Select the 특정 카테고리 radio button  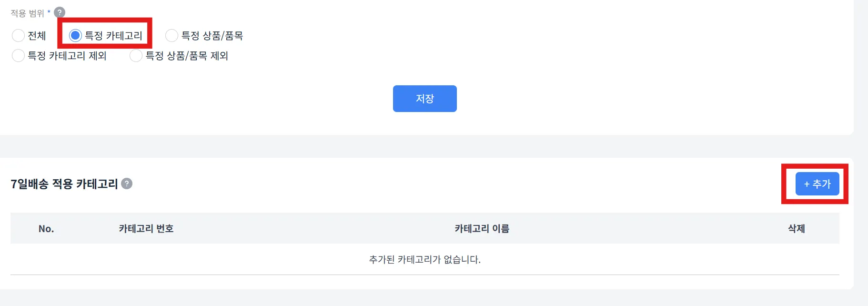click(75, 36)
